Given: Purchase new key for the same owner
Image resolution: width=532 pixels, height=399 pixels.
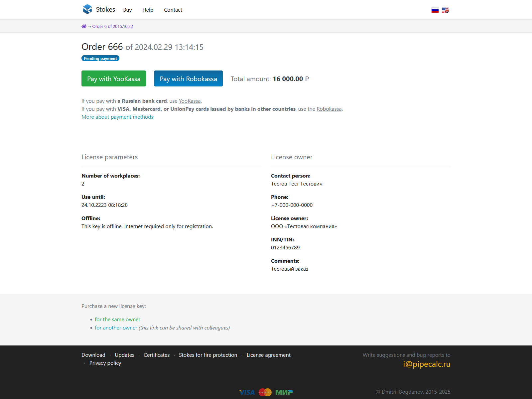Looking at the screenshot, I should (x=117, y=320).
